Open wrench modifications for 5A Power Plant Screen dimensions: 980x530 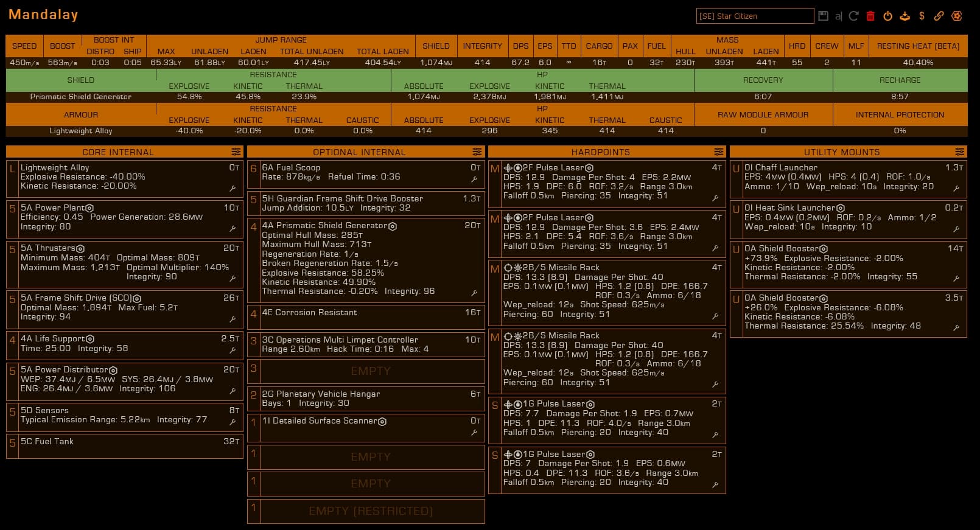point(233,229)
